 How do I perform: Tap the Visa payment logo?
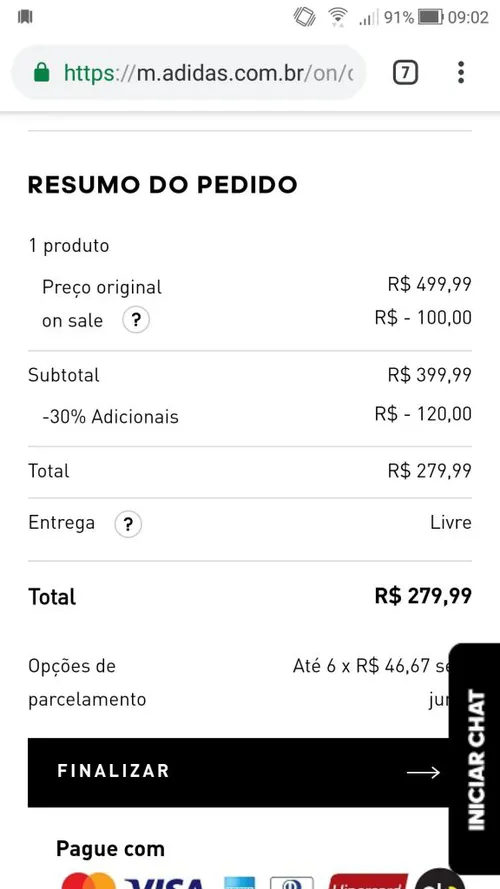(x=166, y=883)
